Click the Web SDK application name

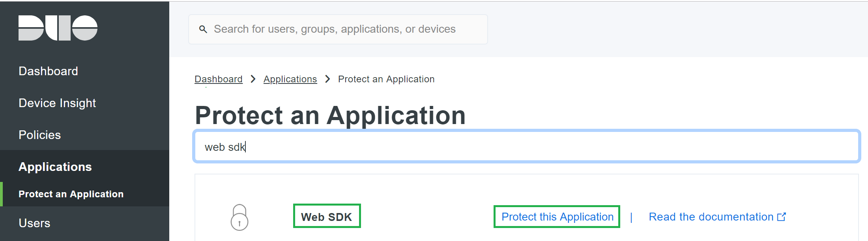pos(327,217)
